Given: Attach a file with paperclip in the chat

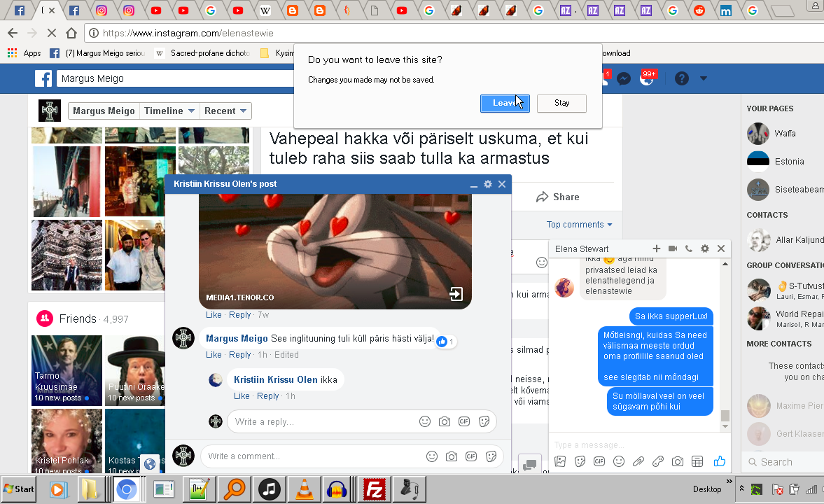Looking at the screenshot, I should tap(638, 461).
